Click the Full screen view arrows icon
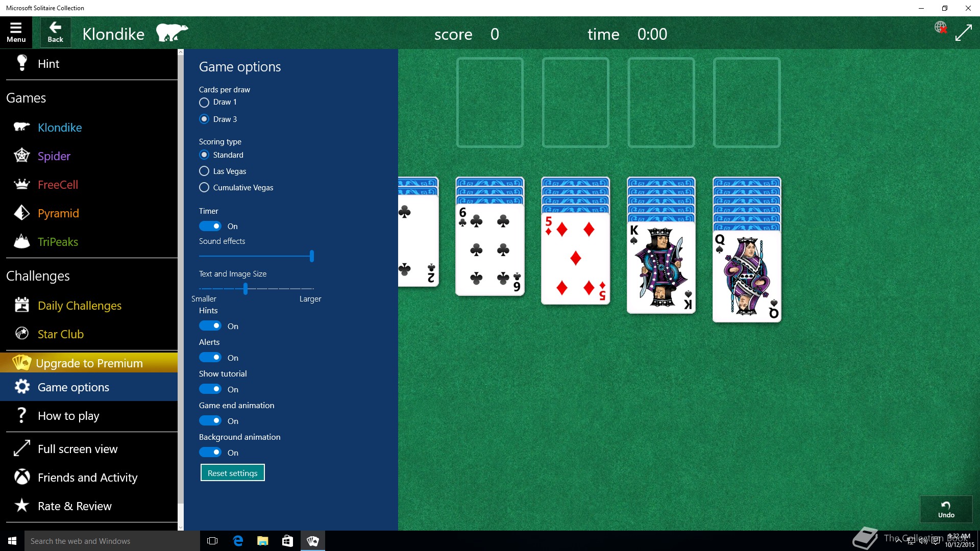Viewport: 980px width, 551px height. (x=21, y=448)
